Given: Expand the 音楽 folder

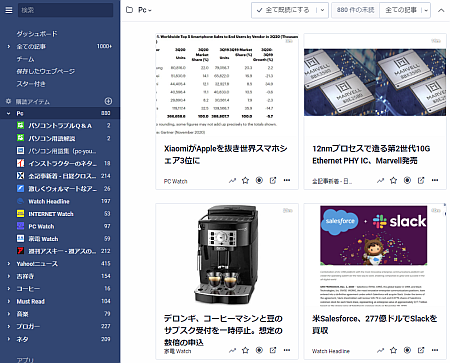Looking at the screenshot, I should coord(9,314).
